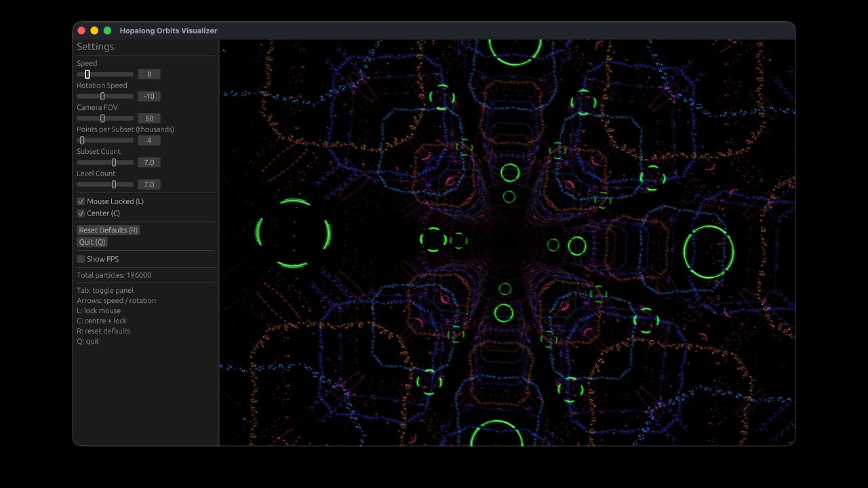
Task: Select the Speed value field showing 8
Action: (149, 74)
